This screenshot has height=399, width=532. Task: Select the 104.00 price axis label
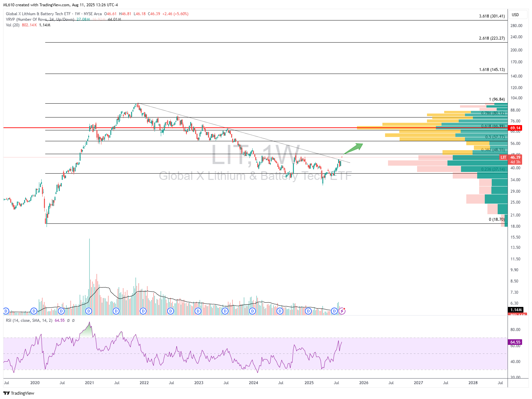tap(516, 98)
